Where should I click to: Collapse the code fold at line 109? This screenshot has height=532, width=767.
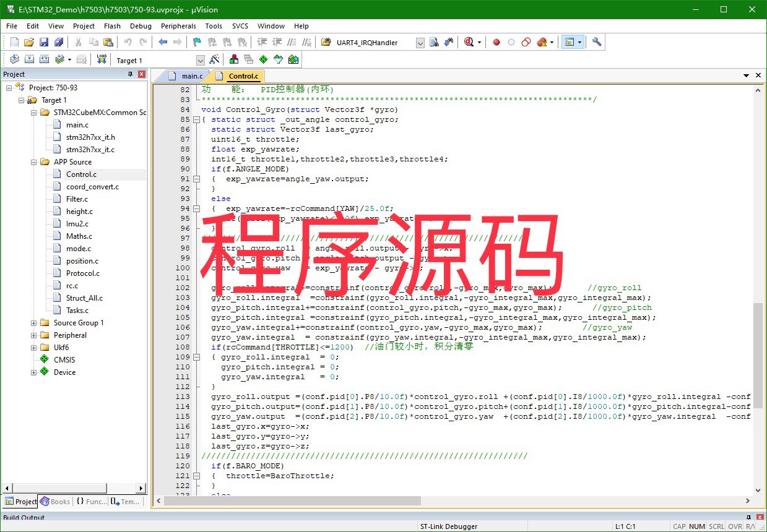click(x=197, y=357)
